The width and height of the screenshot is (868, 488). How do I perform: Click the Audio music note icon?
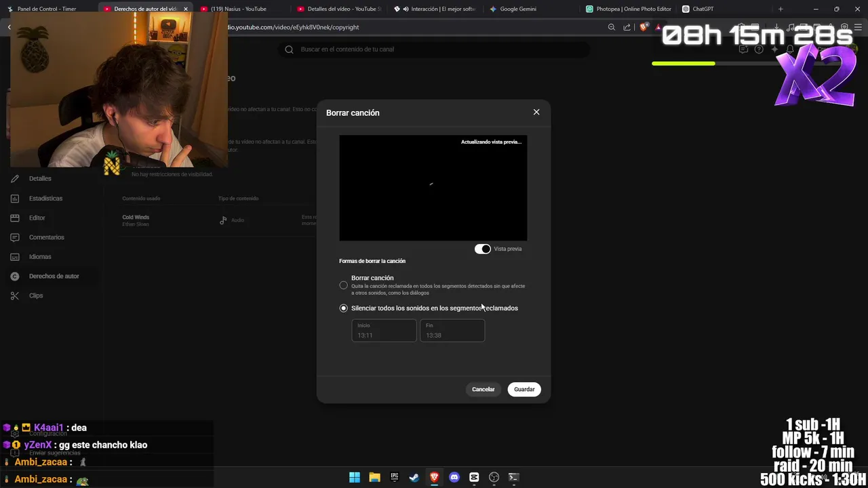223,220
